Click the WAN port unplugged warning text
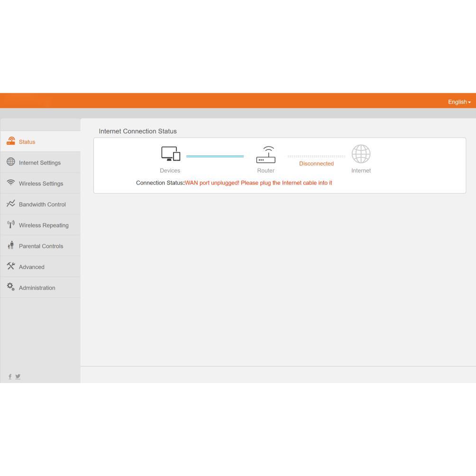 [258, 183]
